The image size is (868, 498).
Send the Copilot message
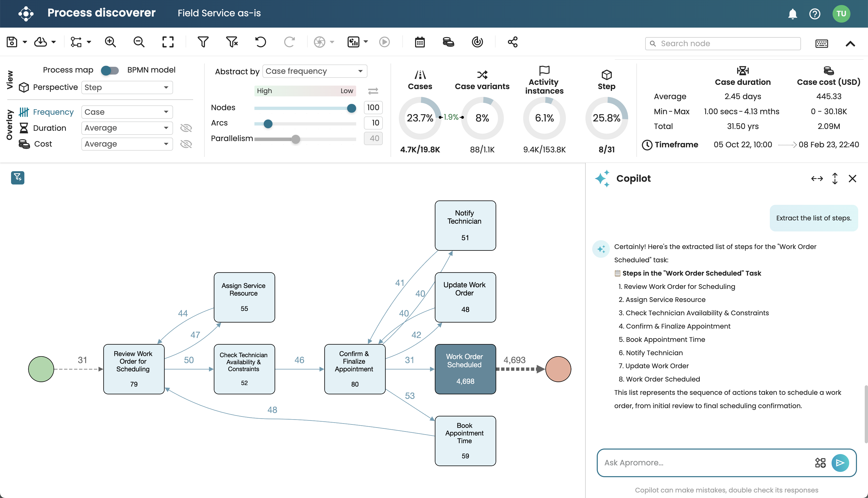point(840,463)
